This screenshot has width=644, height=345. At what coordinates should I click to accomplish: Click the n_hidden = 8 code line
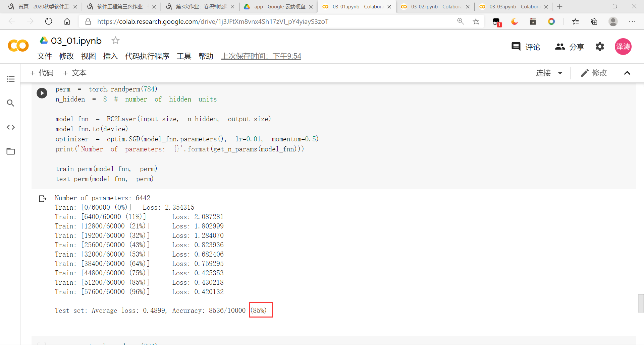(x=136, y=99)
